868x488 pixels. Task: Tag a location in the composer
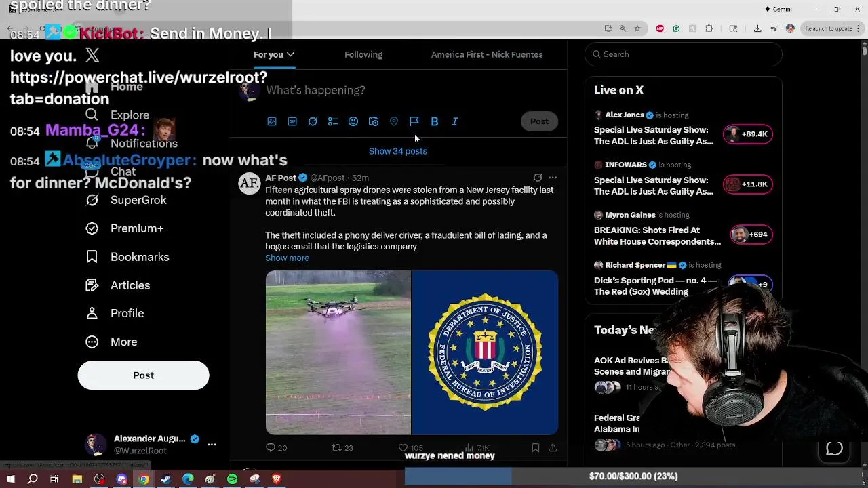(394, 121)
